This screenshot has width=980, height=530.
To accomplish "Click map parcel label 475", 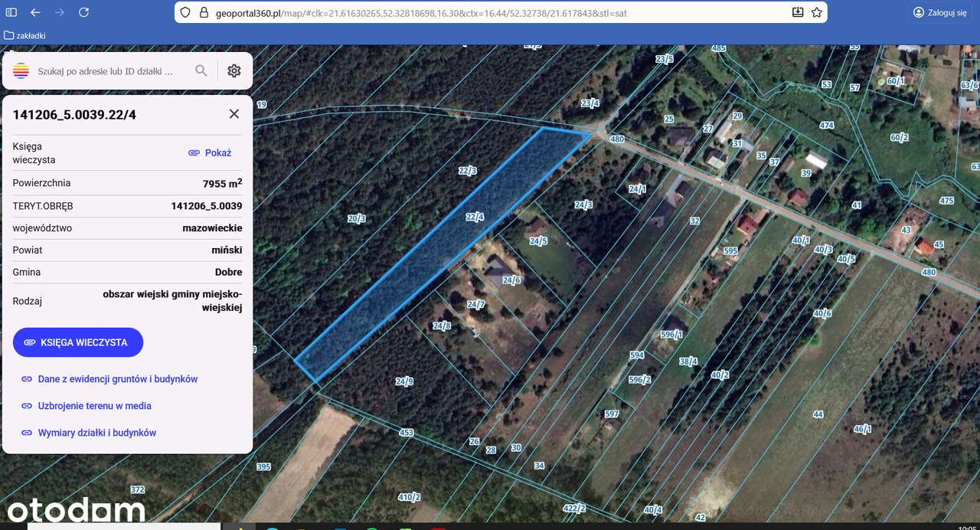I will [x=946, y=201].
